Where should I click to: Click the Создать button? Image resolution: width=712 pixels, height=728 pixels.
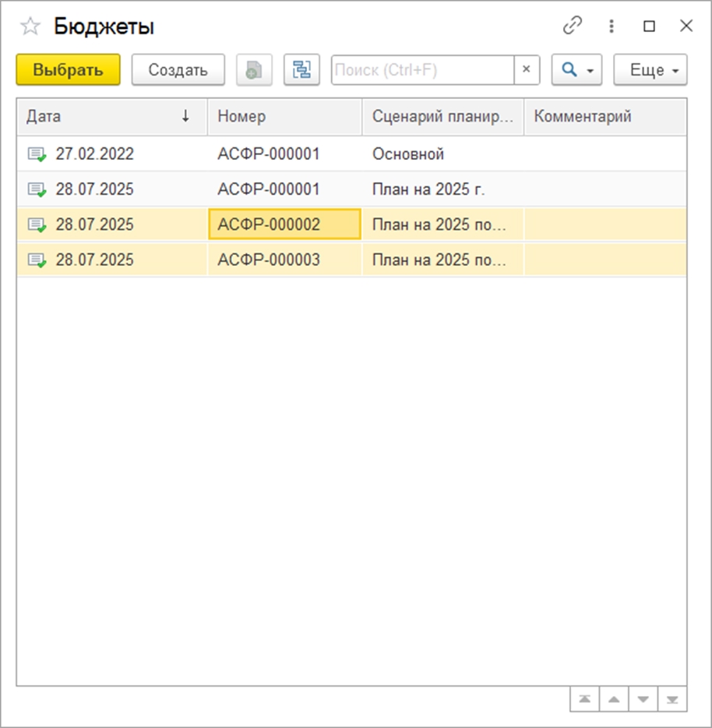(178, 70)
